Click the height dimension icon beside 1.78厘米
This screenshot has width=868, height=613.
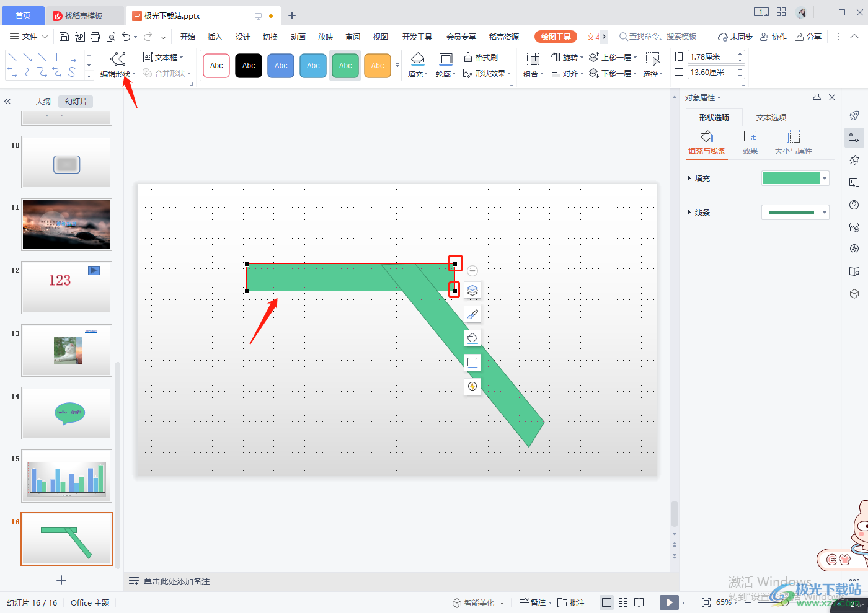coord(679,56)
